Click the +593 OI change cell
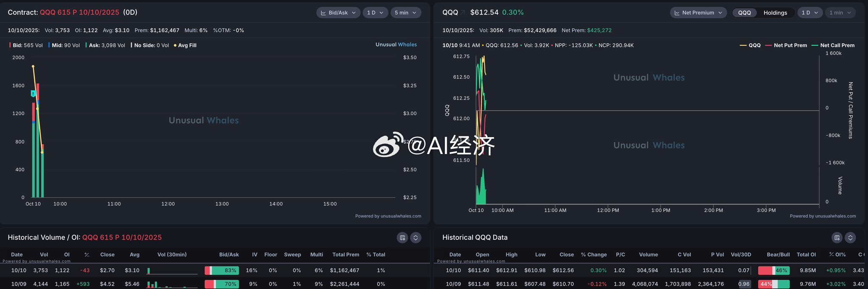Screen dimensions: 868x289 [x=83, y=284]
